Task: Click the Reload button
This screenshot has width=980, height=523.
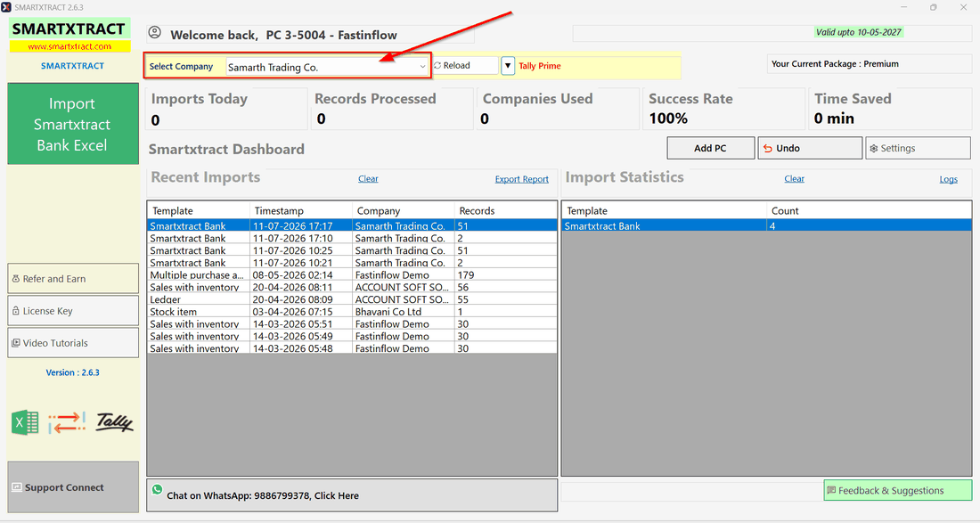Action: (464, 65)
